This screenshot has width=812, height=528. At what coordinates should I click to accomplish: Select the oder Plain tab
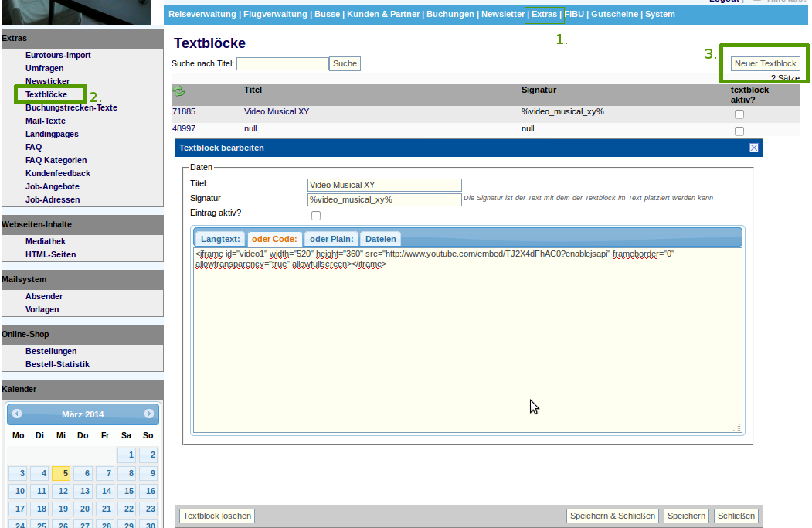pos(331,239)
